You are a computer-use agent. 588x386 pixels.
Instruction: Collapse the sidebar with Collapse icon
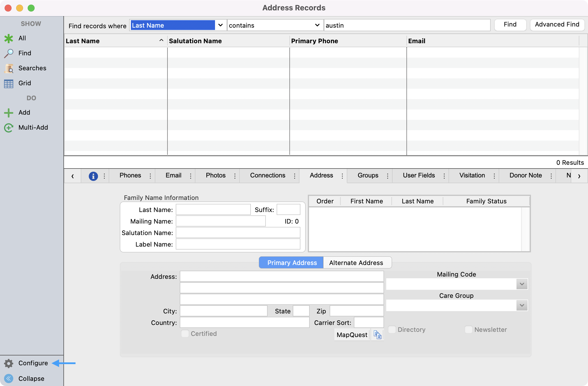[x=9, y=379]
